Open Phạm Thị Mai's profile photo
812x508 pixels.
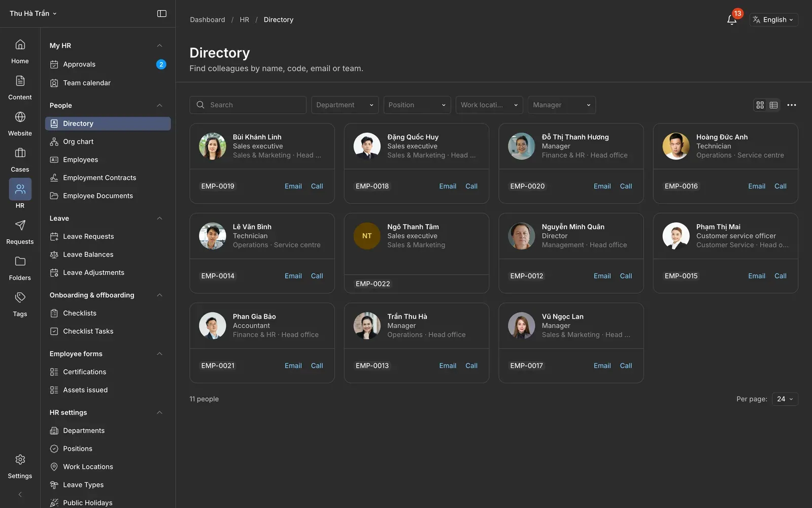click(x=676, y=236)
